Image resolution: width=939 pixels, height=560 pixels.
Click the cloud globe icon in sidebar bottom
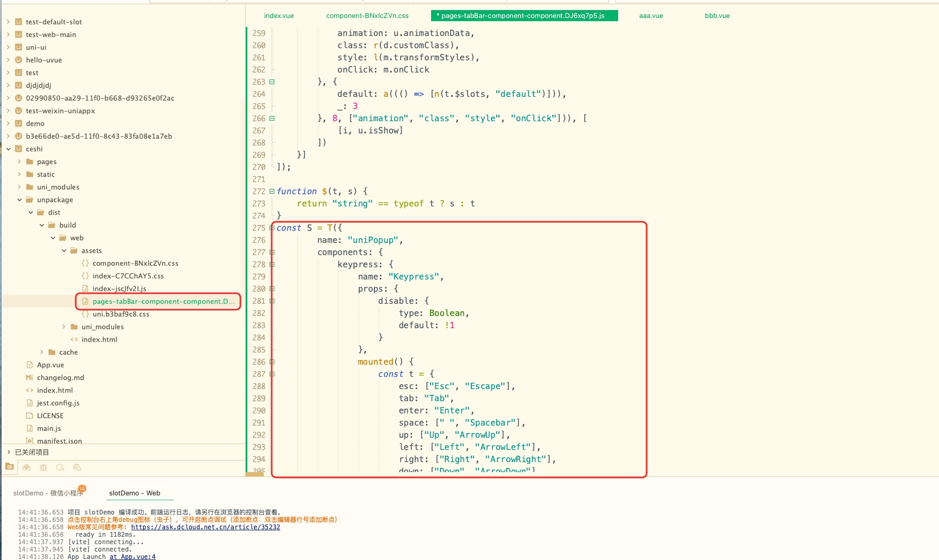point(77,467)
